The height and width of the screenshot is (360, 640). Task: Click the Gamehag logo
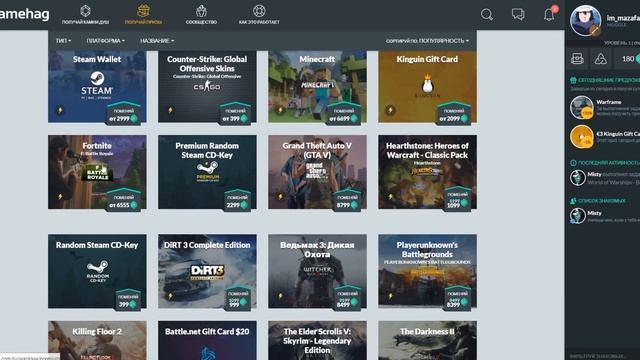(24, 14)
